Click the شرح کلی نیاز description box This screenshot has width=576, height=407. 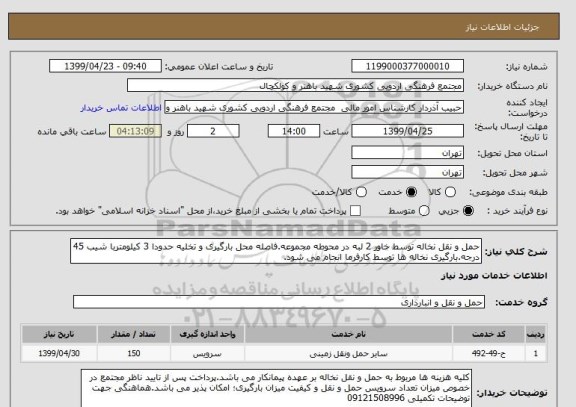pos(276,252)
